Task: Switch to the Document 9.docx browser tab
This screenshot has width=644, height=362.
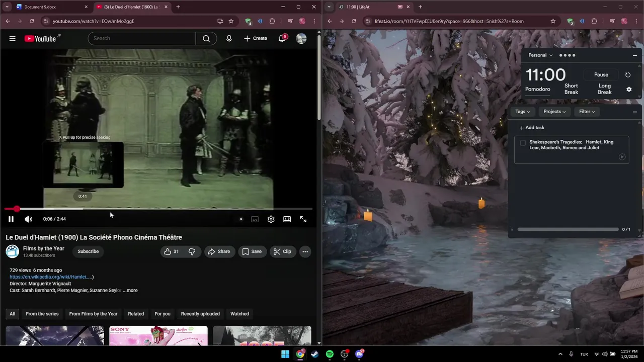Action: pyautogui.click(x=50, y=7)
